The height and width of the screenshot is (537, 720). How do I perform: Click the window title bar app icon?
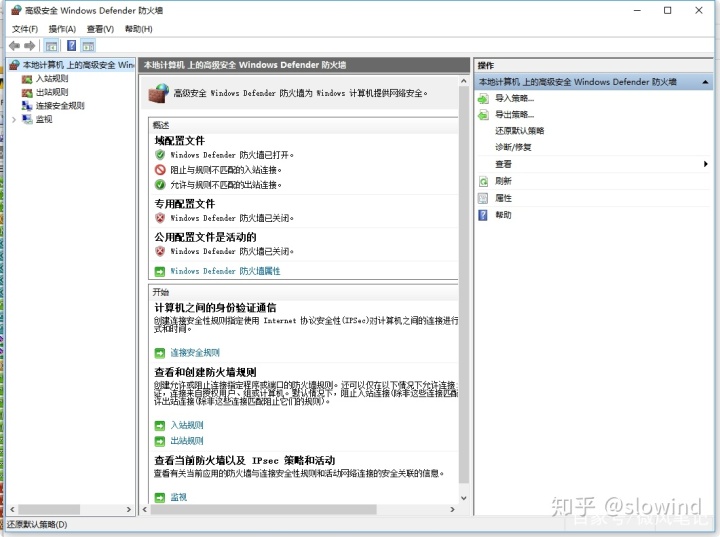16,10
